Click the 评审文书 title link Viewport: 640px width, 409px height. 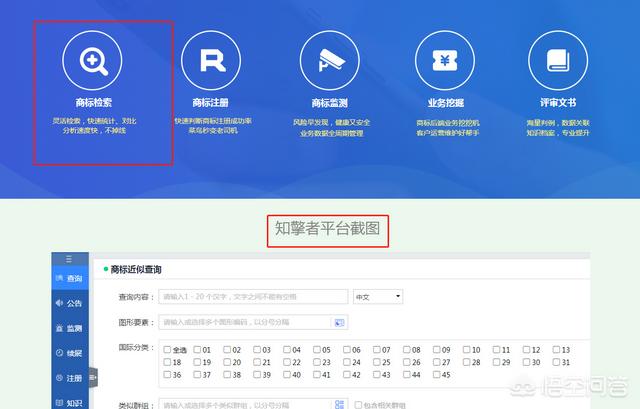pos(558,102)
